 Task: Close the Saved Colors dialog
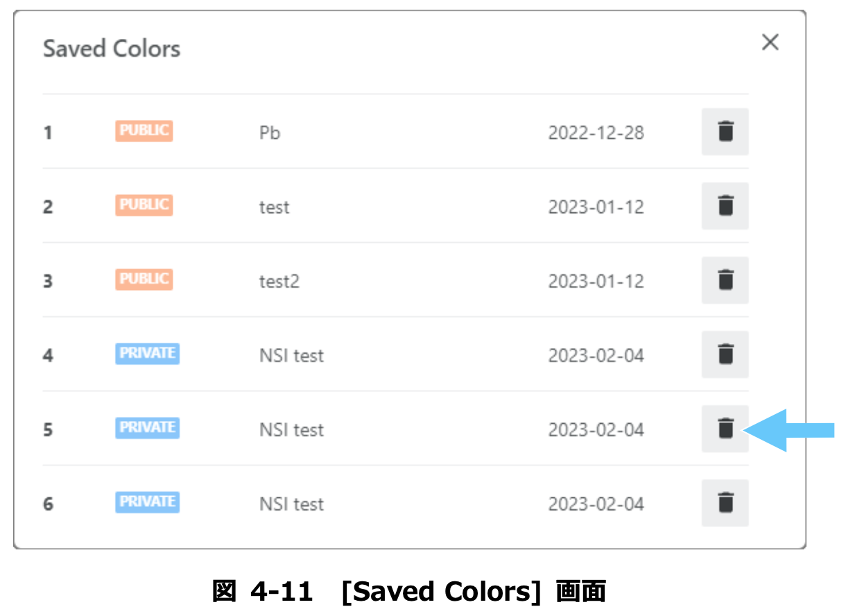point(770,42)
